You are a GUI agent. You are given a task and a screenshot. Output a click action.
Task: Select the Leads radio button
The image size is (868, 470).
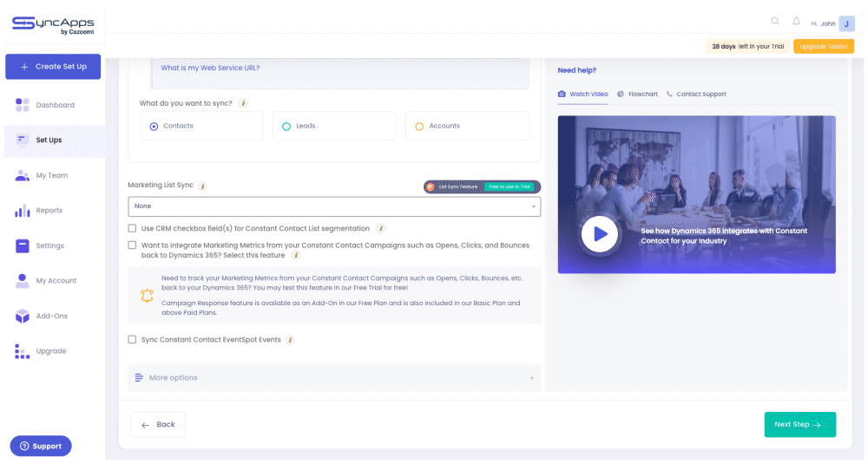pyautogui.click(x=286, y=127)
